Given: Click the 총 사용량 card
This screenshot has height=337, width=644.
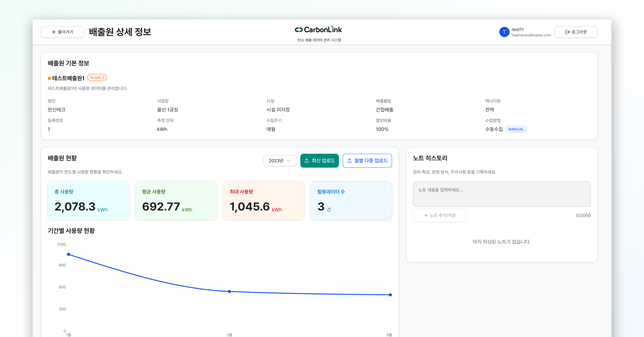Looking at the screenshot, I should (88, 201).
